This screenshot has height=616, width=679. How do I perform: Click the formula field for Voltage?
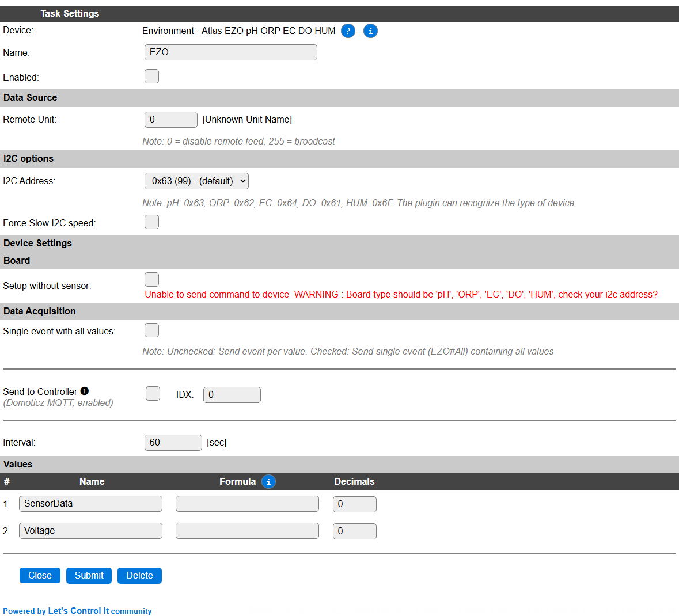click(x=247, y=531)
